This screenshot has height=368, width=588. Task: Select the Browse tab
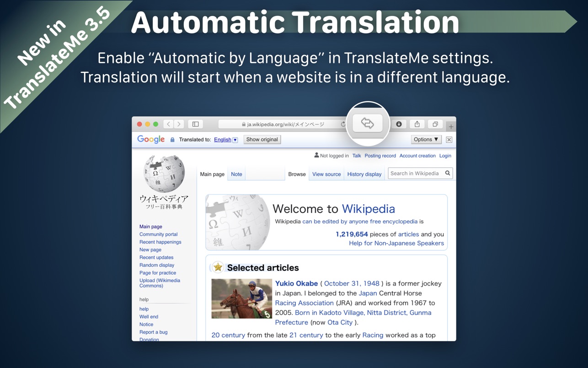(297, 174)
